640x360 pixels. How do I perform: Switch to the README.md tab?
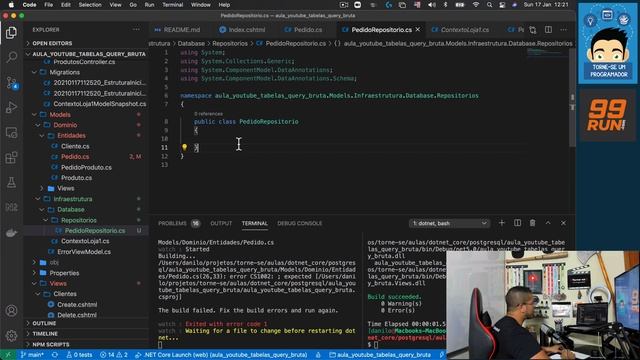coord(178,30)
